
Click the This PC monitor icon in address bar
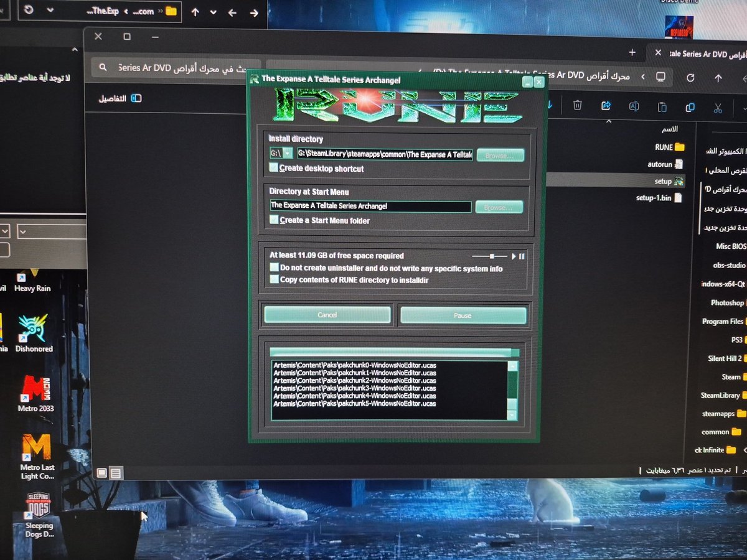tap(660, 77)
